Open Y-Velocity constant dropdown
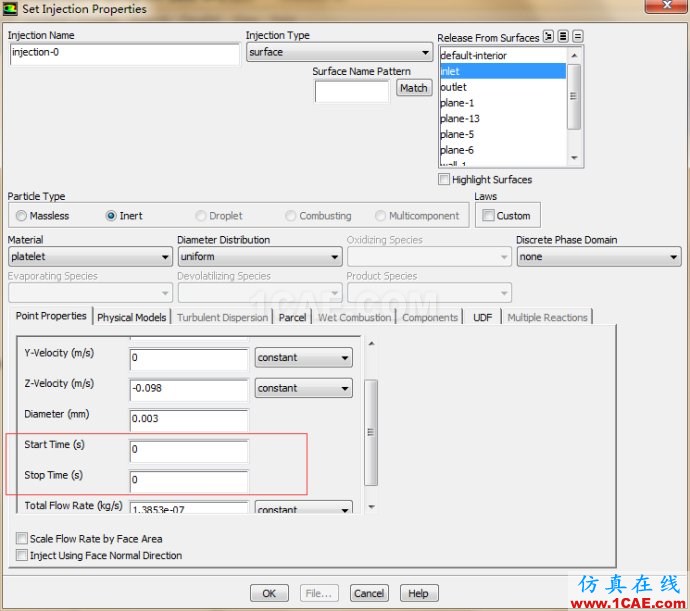Viewport: 690px width, 611px height. [x=303, y=357]
